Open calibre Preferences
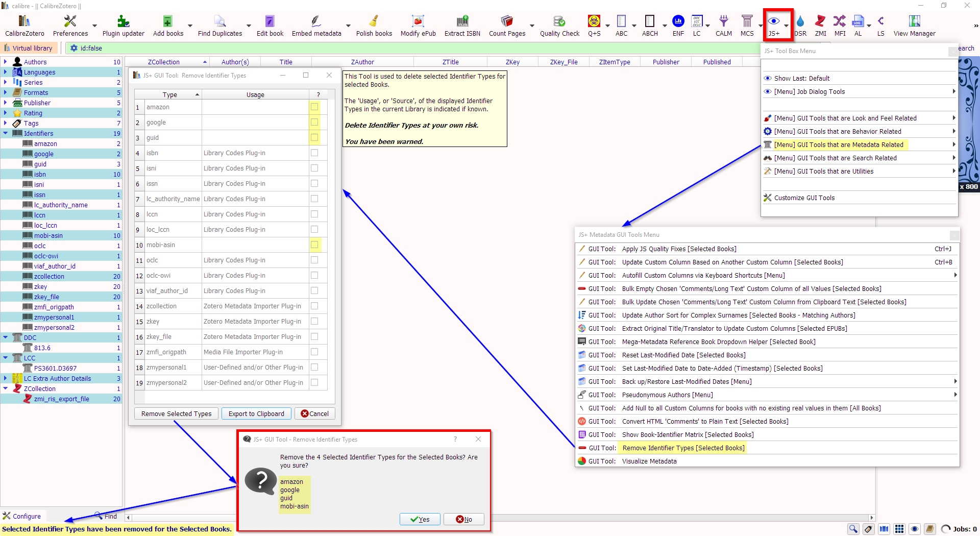 (x=70, y=26)
